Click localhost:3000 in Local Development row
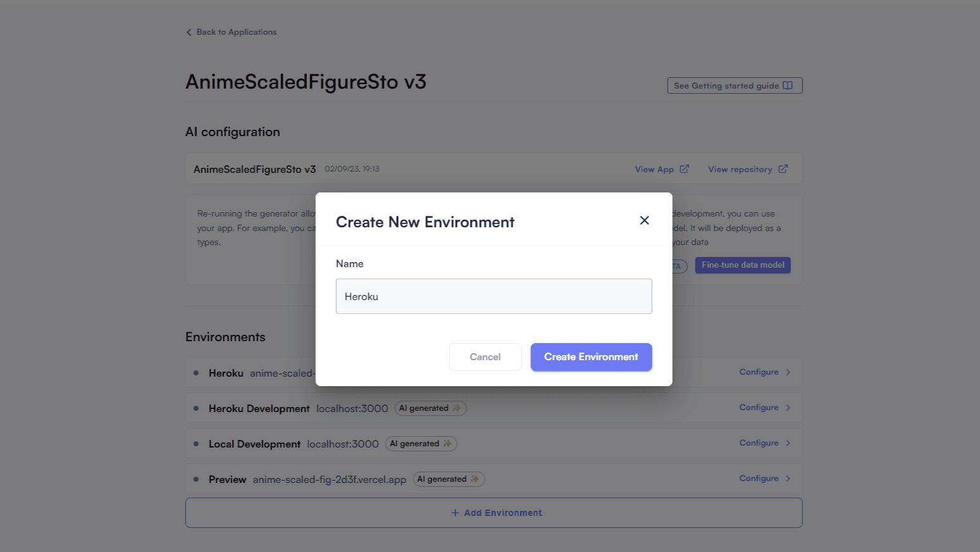Image resolution: width=980 pixels, height=552 pixels. coord(343,444)
